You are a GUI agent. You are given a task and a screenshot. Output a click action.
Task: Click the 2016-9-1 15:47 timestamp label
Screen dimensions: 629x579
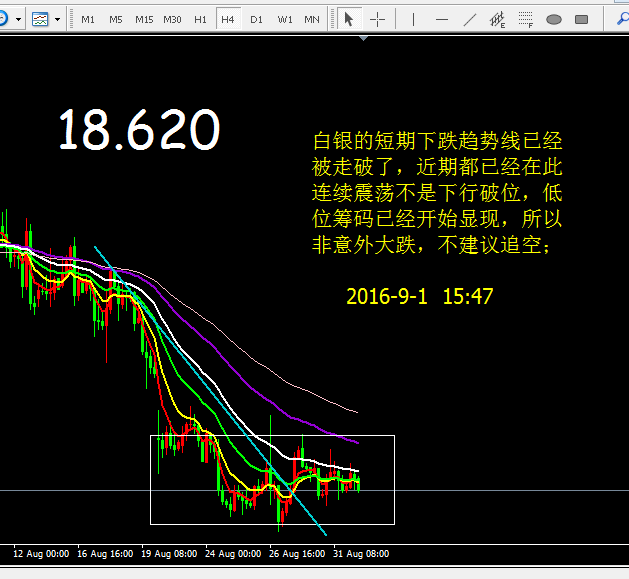(420, 297)
